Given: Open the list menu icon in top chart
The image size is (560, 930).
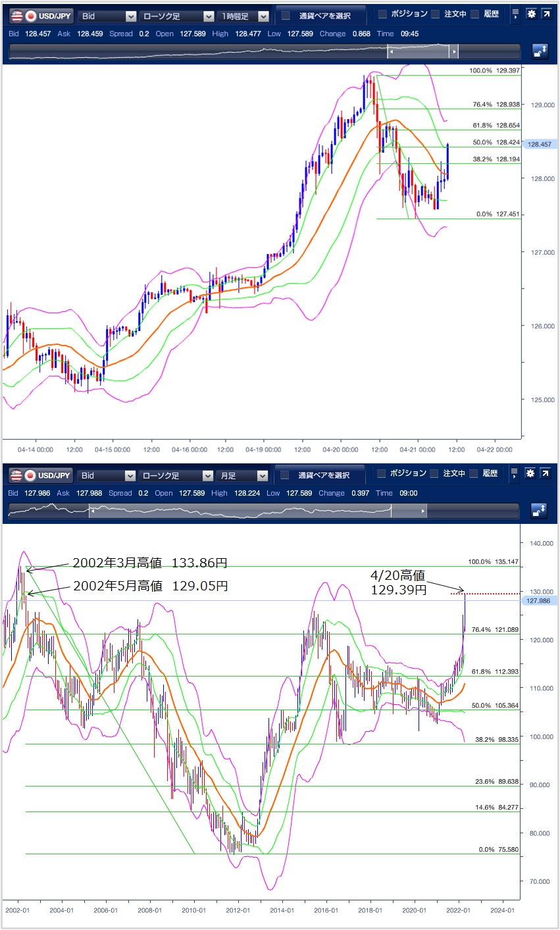Looking at the screenshot, I should point(515,14).
